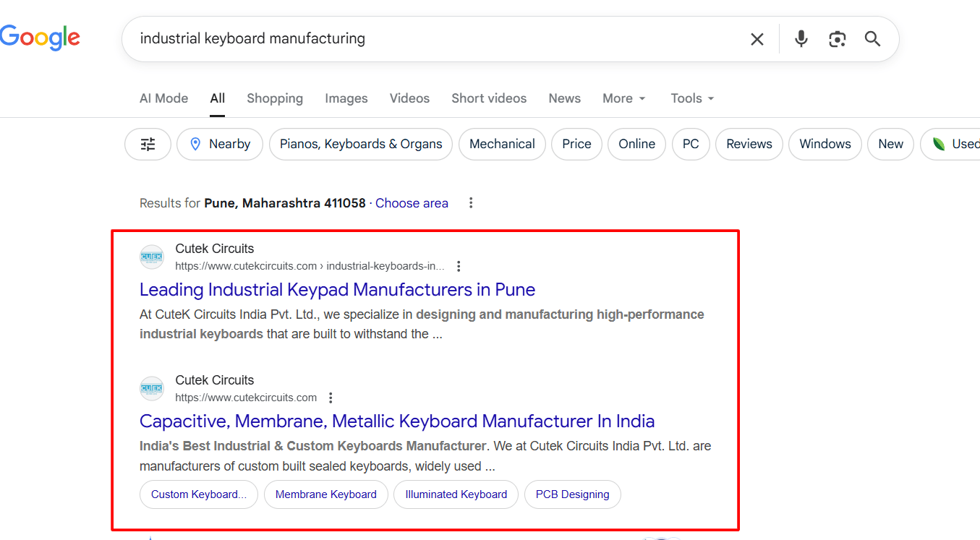Click the Choose area link
Screen dimensions: 980x540
pyautogui.click(x=412, y=203)
